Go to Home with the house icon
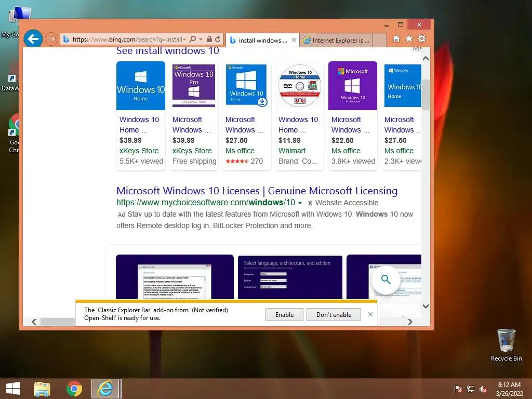532x399 pixels. coord(396,38)
